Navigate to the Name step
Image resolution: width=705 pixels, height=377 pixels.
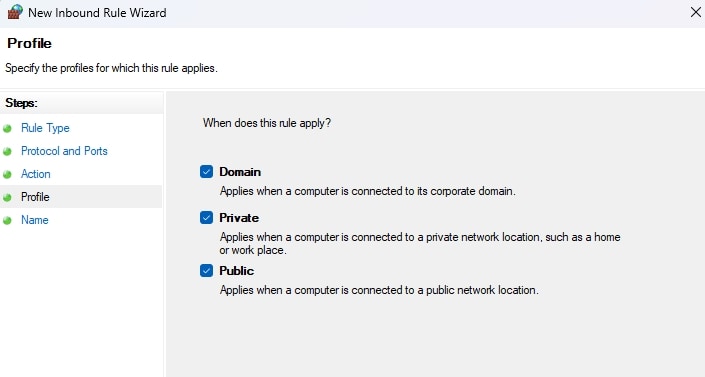point(35,220)
